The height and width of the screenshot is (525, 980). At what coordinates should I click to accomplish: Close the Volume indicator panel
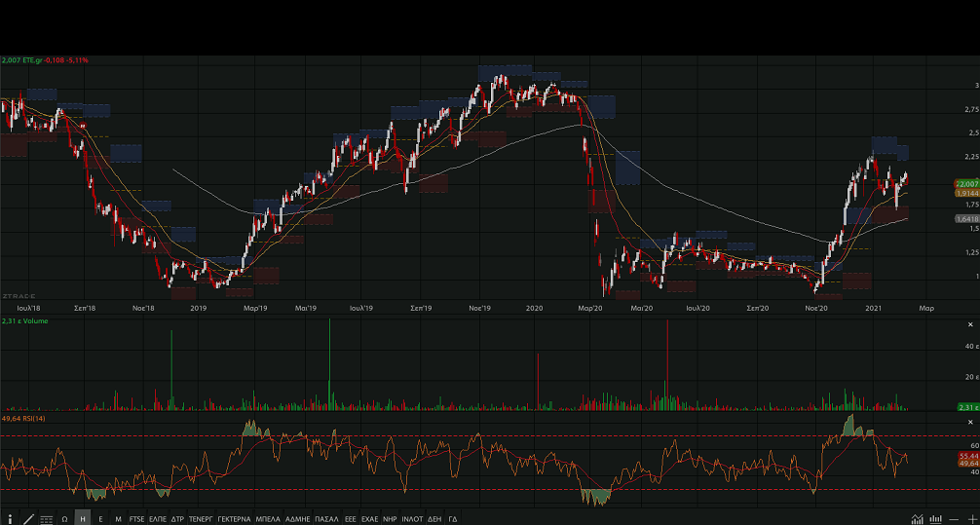(x=970, y=323)
